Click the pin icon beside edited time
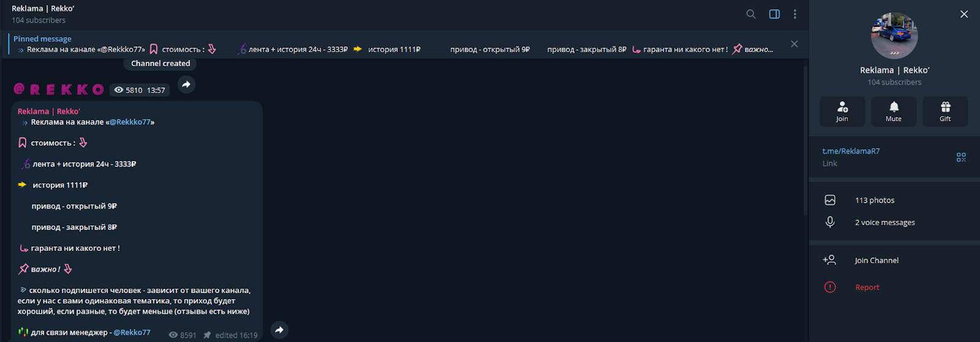This screenshot has height=342, width=980. (x=207, y=335)
